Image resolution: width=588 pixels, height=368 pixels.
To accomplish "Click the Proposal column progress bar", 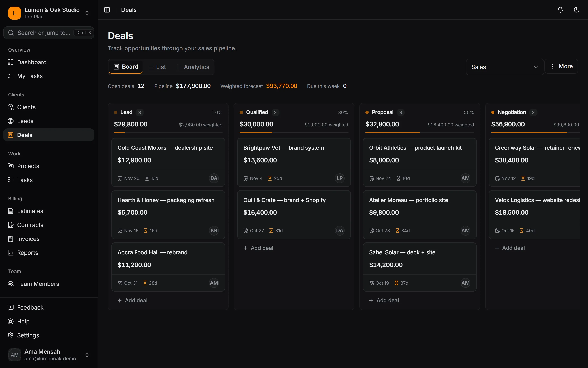I will coord(420,132).
